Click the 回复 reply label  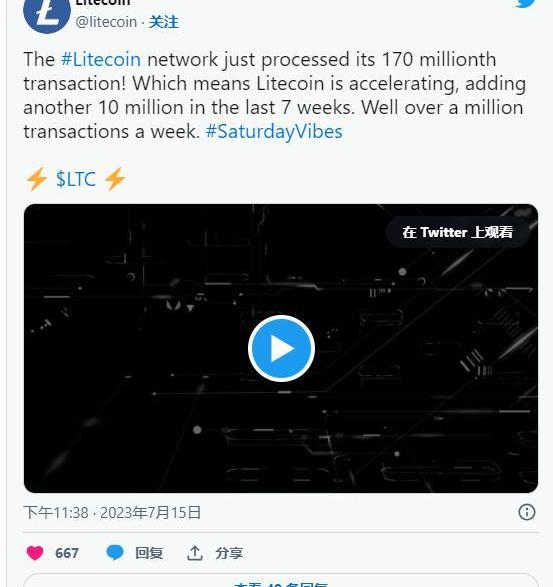149,553
